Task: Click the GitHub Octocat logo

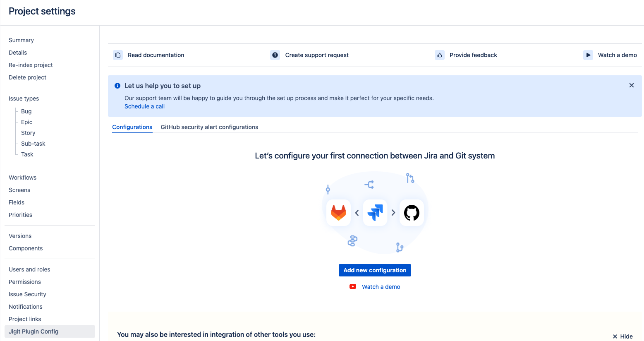Action: tap(412, 213)
